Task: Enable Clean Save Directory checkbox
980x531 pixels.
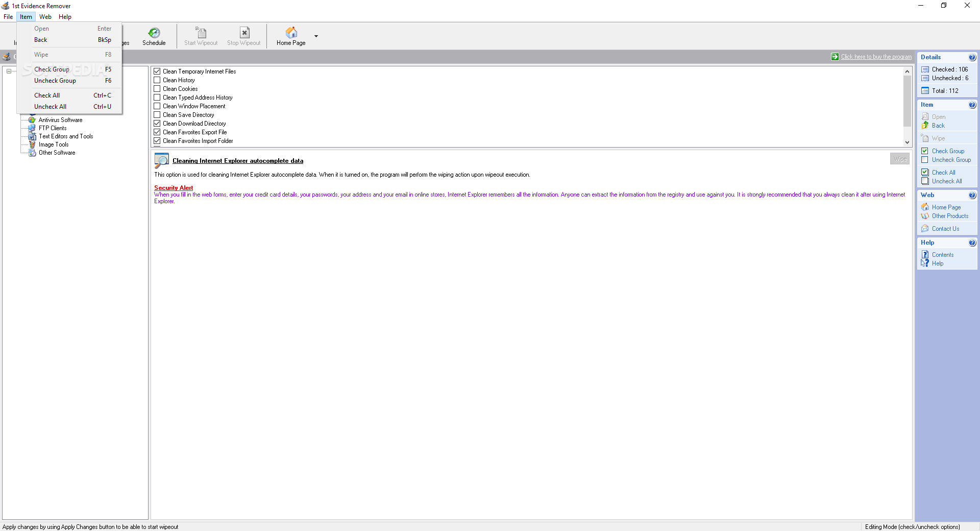Action: point(157,115)
